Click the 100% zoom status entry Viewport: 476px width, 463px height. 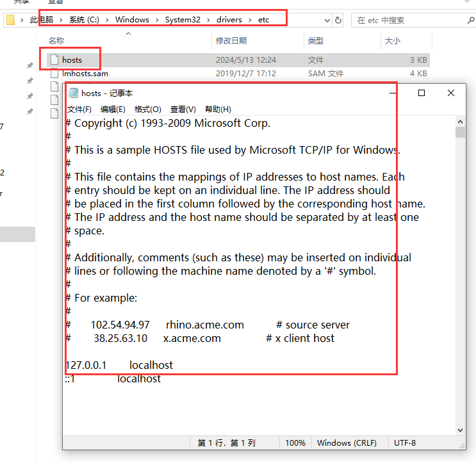(x=295, y=443)
